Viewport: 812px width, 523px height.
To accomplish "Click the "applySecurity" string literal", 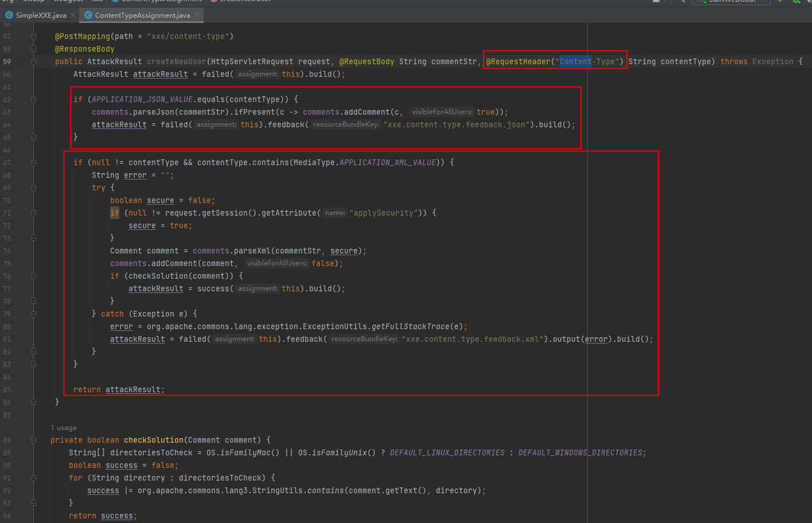I will pos(383,213).
